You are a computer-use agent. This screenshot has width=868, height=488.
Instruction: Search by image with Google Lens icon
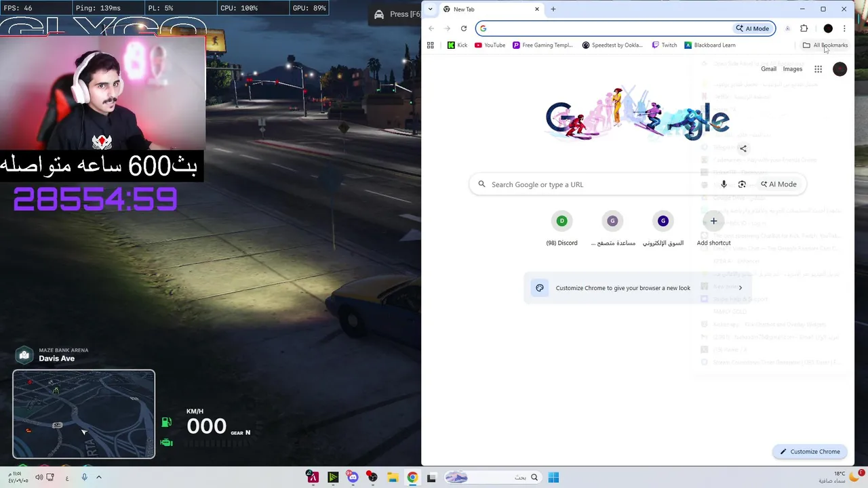(742, 184)
